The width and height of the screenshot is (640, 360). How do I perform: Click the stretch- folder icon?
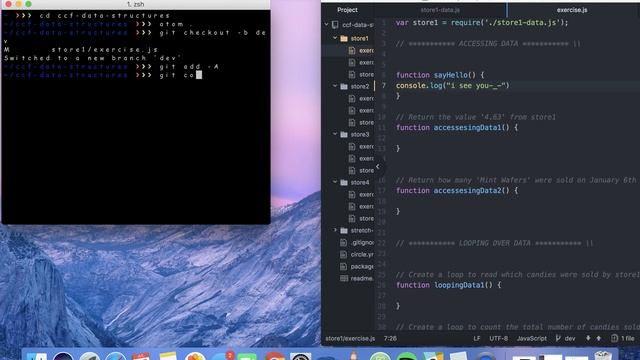344,231
